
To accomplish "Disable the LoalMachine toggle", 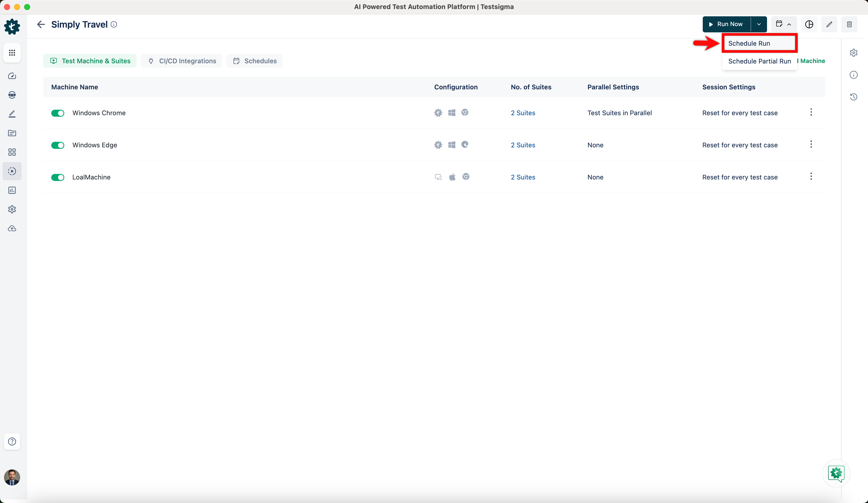I will (x=58, y=177).
